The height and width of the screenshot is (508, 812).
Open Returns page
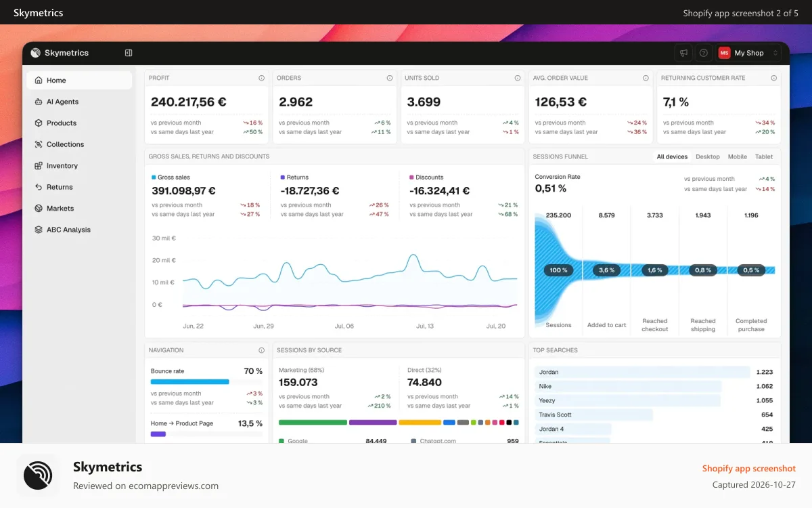pyautogui.click(x=79, y=187)
